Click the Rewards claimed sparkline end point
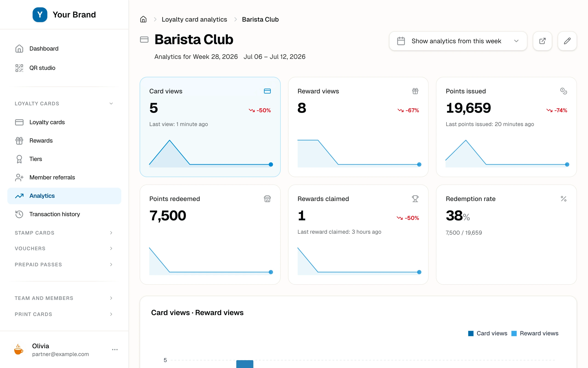588x368 pixels. point(419,272)
